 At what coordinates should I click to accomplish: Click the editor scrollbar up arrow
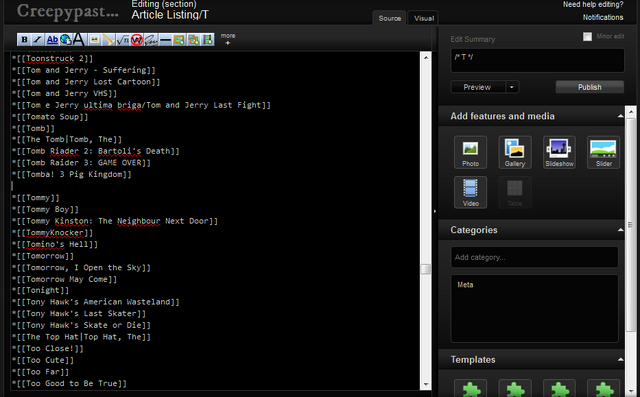click(x=426, y=58)
